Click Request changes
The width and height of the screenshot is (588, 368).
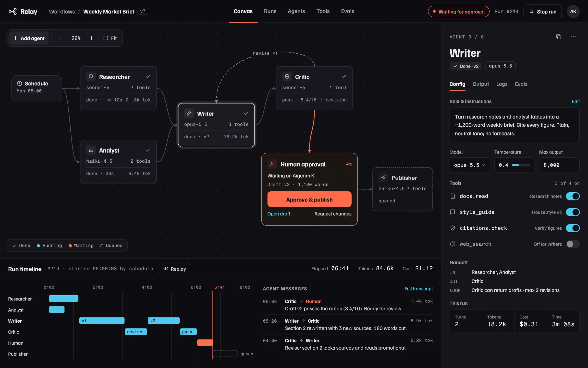(x=333, y=214)
